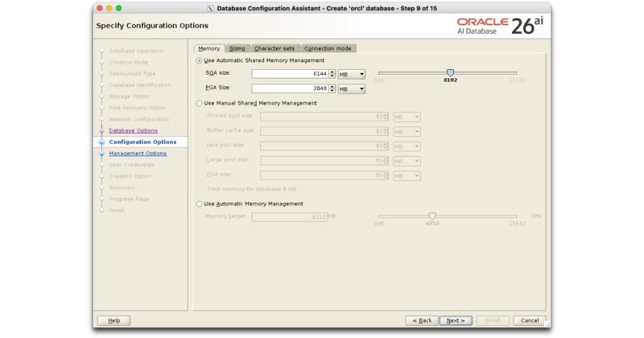Click the Shared pool size spinner

coord(385,116)
